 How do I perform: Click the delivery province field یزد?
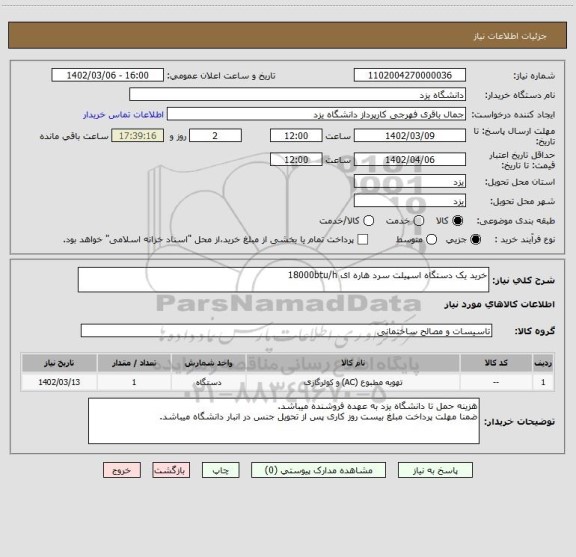pos(410,182)
